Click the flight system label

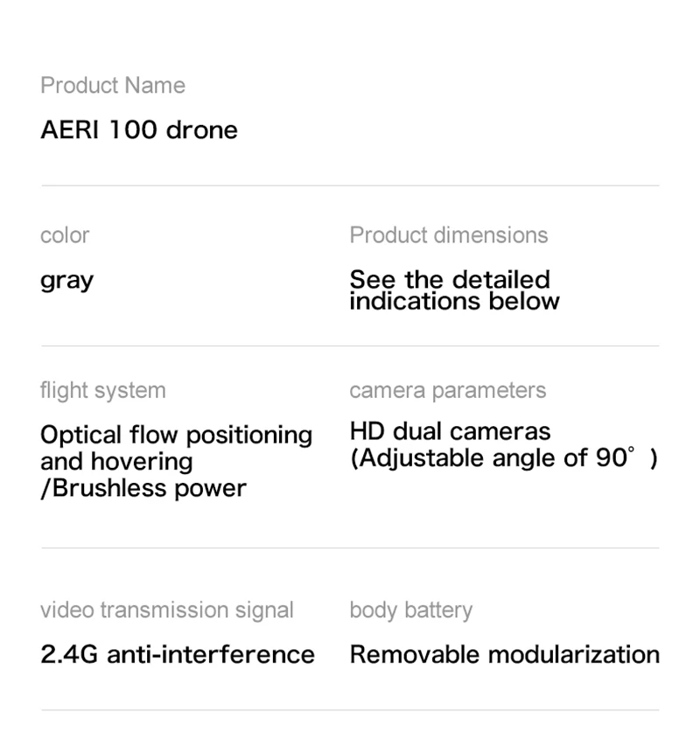(x=103, y=390)
